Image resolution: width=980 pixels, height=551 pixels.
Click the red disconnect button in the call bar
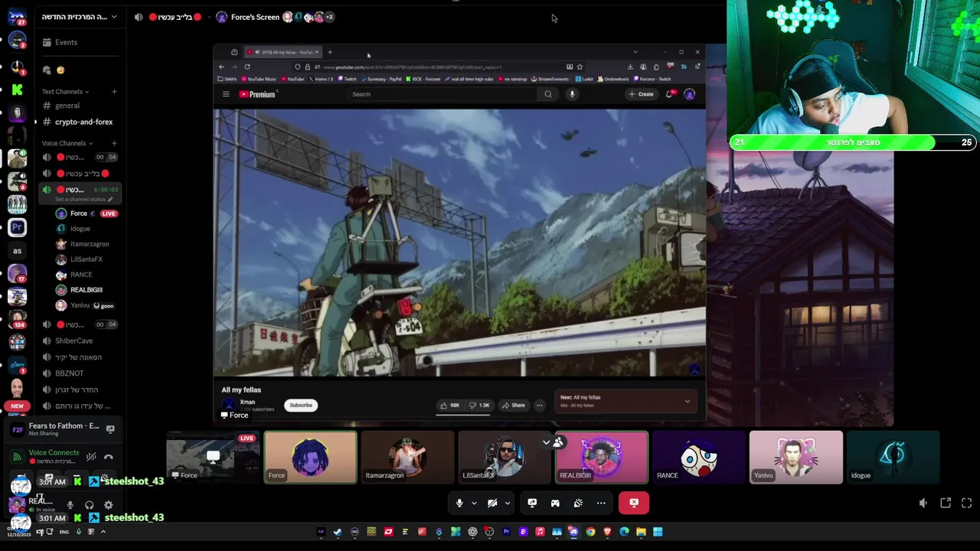634,503
